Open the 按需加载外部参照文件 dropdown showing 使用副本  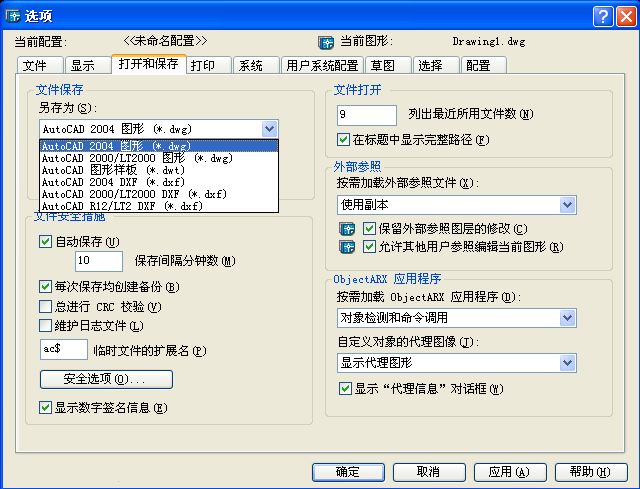(567, 205)
